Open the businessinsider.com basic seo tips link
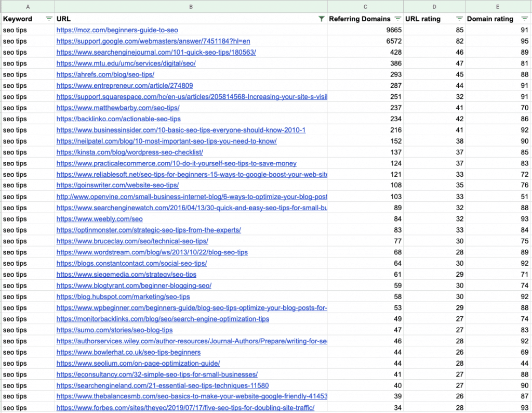This screenshot has height=413, width=532. tap(181, 130)
